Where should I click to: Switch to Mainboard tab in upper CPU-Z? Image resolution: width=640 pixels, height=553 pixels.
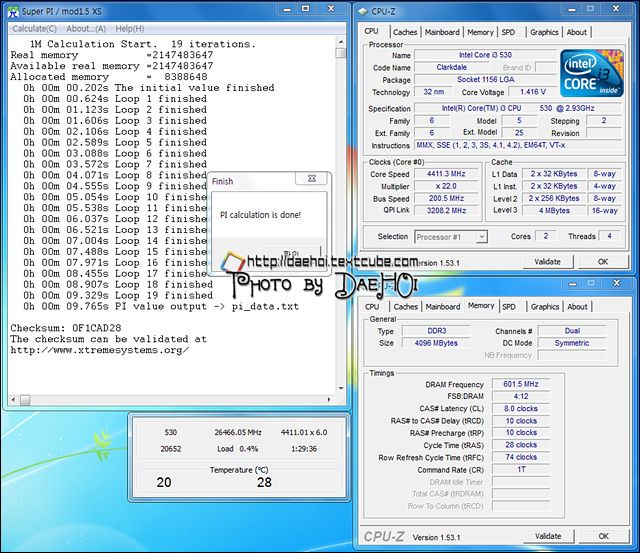(442, 32)
